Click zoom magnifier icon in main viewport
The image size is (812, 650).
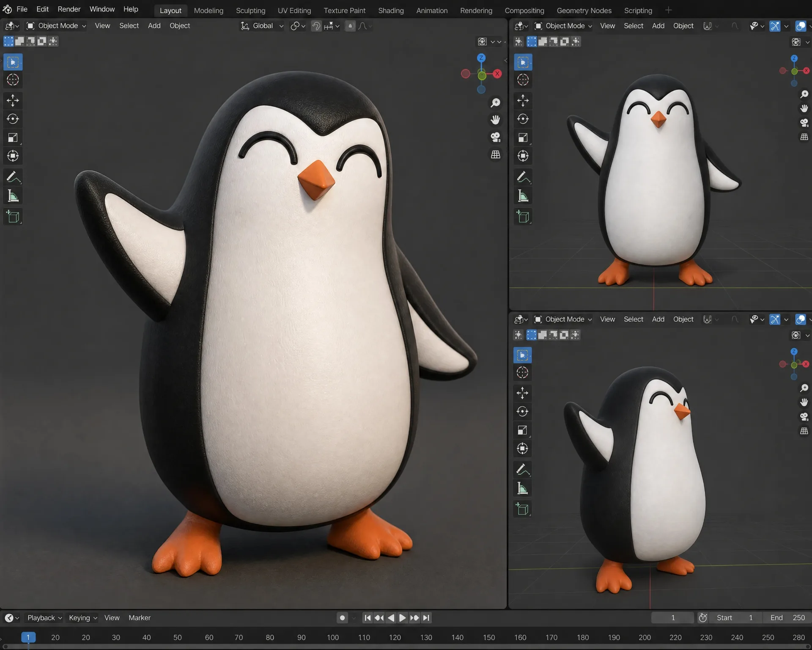pos(495,103)
